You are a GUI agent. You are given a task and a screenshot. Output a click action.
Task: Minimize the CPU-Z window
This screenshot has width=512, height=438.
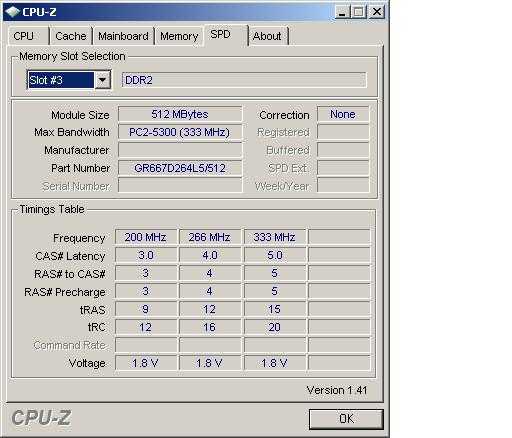pyautogui.click(x=342, y=12)
